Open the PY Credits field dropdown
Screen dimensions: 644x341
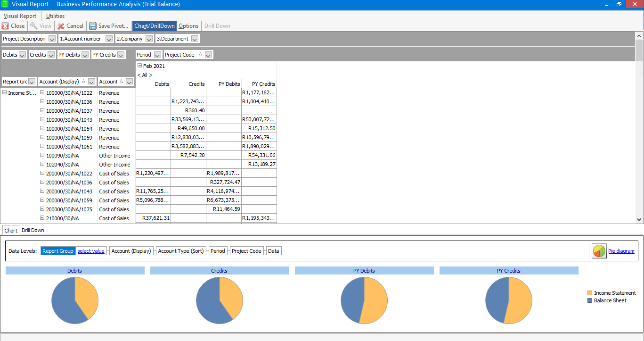click(x=121, y=55)
